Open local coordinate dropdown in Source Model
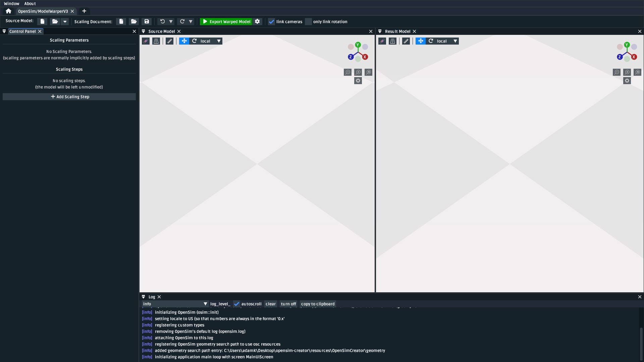This screenshot has width=644, height=362. [x=211, y=41]
